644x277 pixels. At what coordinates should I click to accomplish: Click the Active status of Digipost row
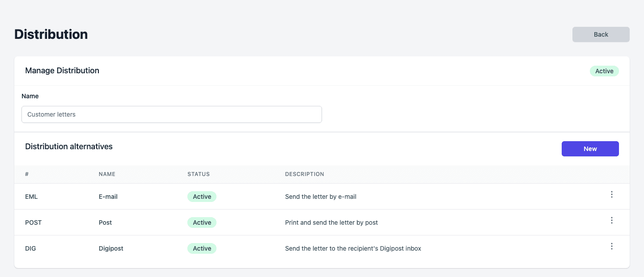pyautogui.click(x=202, y=248)
